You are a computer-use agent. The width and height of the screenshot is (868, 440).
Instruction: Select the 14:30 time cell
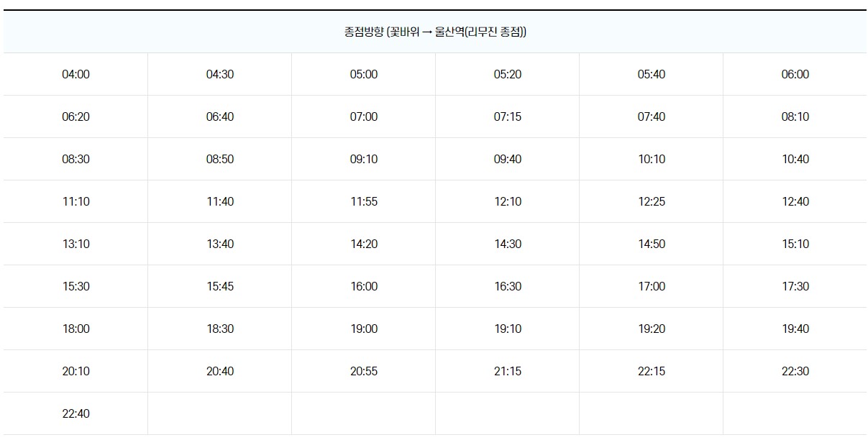pyautogui.click(x=507, y=244)
